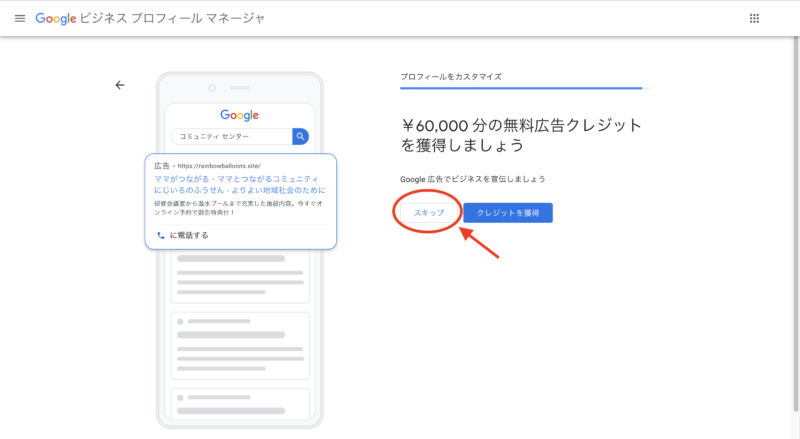
Task: Click the phone icon in ad card
Action: [x=161, y=235]
